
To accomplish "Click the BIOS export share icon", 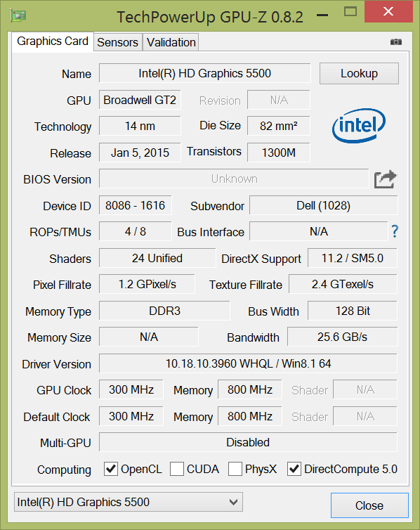I will click(385, 179).
